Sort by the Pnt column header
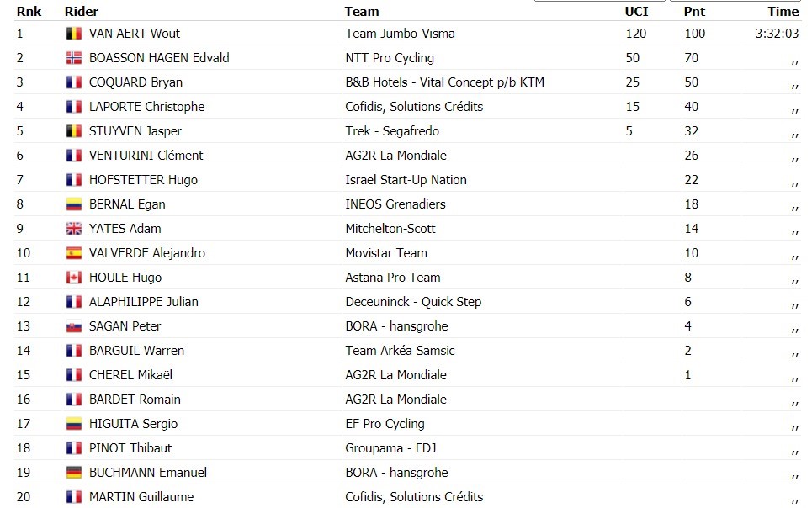 pos(694,12)
